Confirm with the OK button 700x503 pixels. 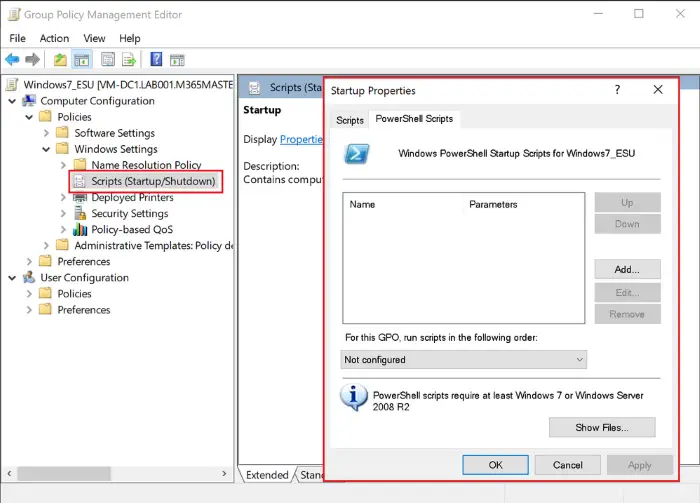(x=496, y=465)
